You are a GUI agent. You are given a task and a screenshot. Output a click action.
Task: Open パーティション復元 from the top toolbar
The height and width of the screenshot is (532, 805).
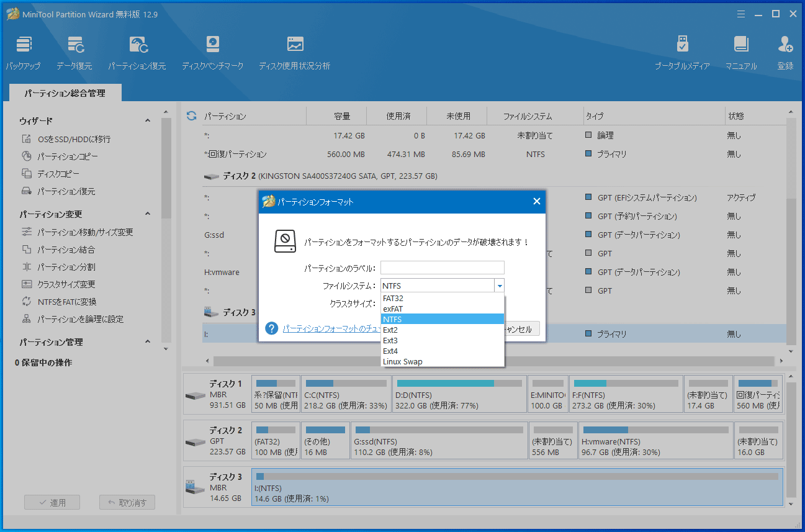137,53
